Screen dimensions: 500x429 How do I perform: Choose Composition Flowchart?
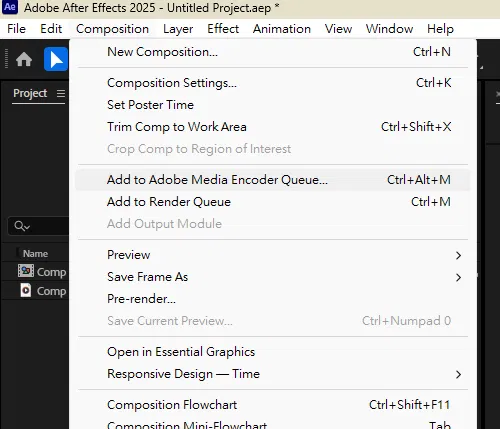tap(273, 405)
